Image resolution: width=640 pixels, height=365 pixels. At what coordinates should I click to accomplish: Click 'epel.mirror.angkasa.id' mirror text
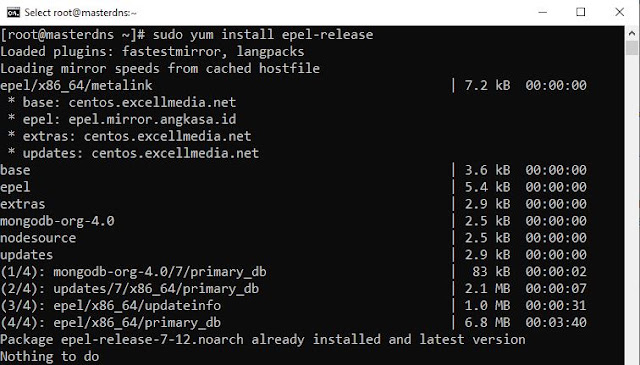(152, 119)
